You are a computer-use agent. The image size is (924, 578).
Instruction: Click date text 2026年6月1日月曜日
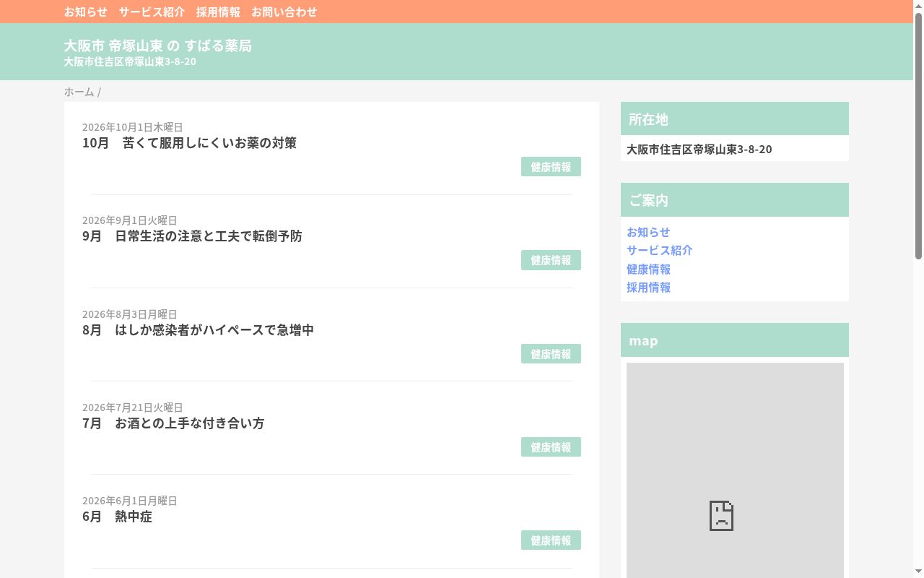(129, 501)
